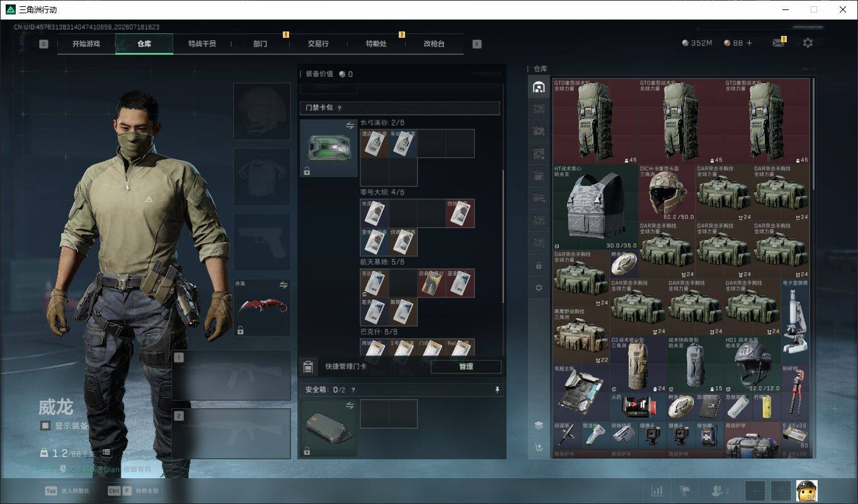Click primary weapon slot 1

coord(231,375)
